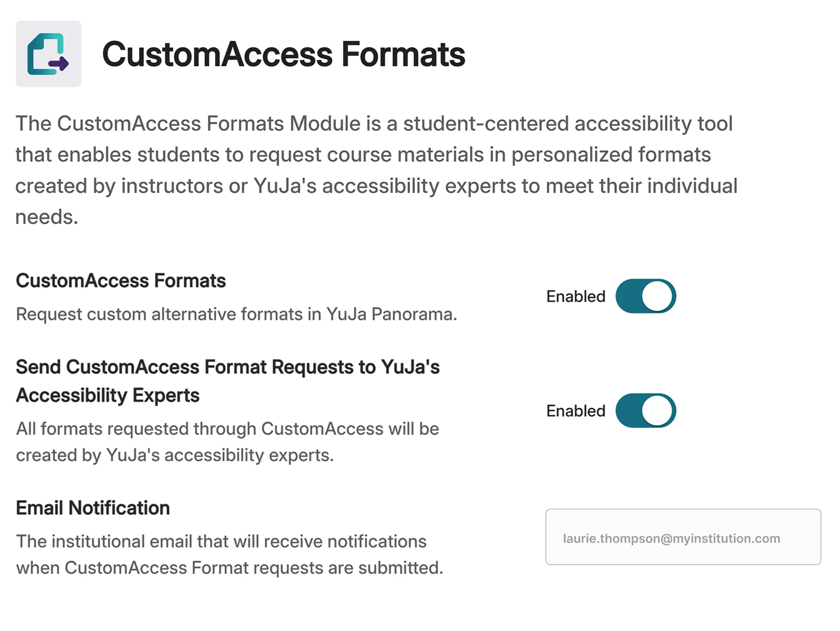Click the CustomAccess Formats logo icon
Screen dimensions: 840x631
pyautogui.click(x=48, y=54)
